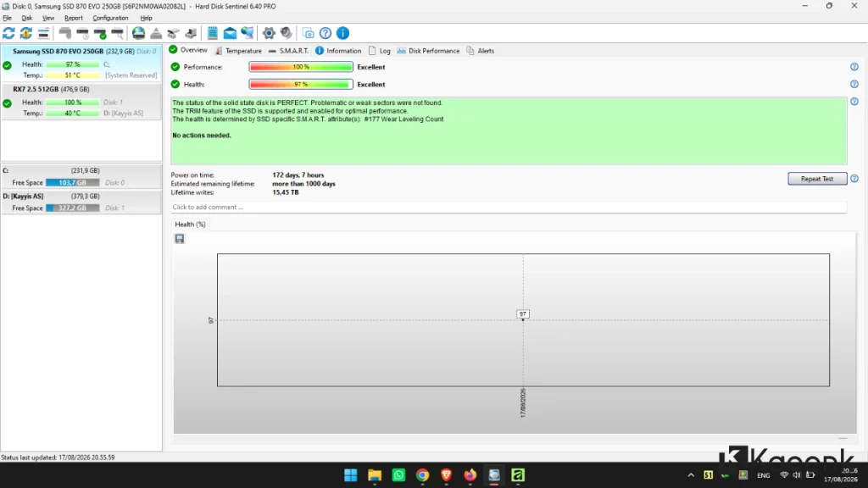
Task: Click the help icon next to Repeat Test
Action: click(854, 179)
